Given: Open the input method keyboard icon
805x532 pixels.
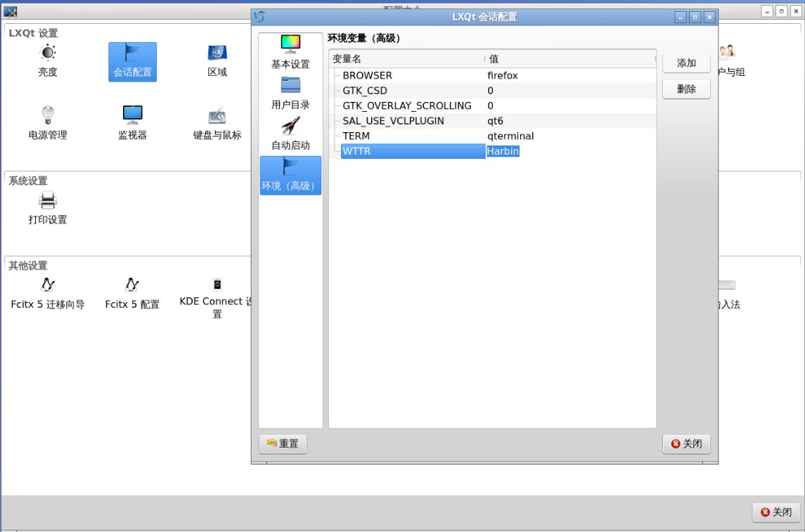Looking at the screenshot, I should (x=728, y=294).
